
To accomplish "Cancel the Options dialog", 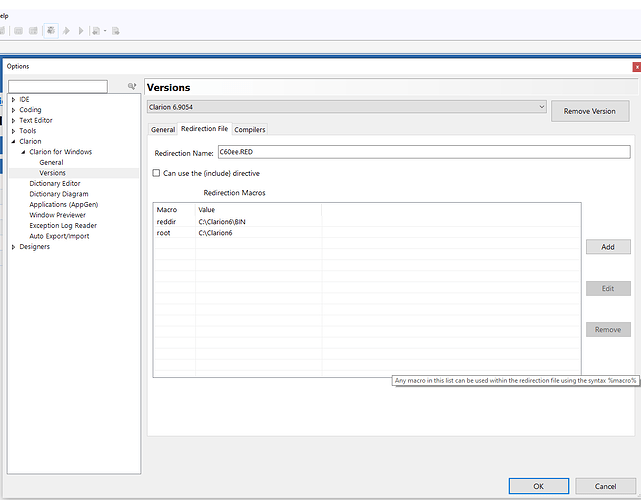I will click(x=605, y=486).
